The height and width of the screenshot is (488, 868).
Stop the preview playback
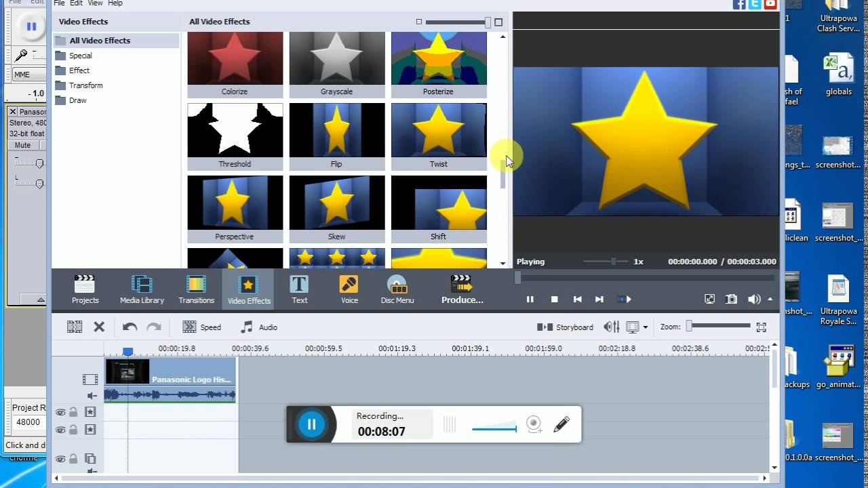tap(554, 299)
